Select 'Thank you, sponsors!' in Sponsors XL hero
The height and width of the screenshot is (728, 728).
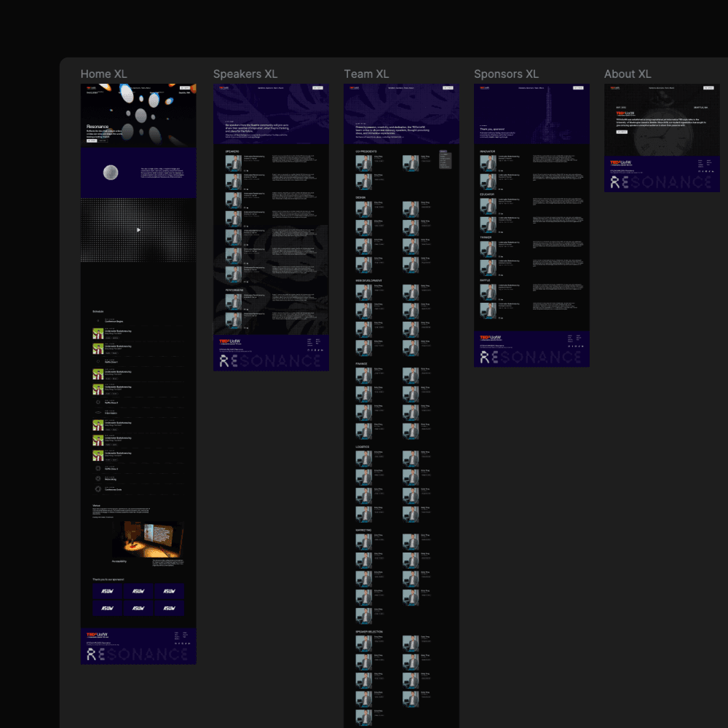coord(492,129)
